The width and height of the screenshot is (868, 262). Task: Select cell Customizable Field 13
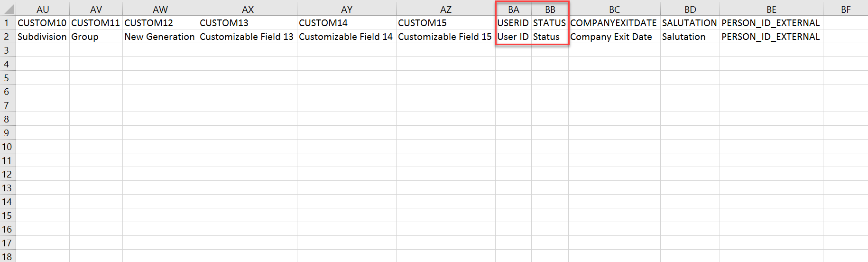248,37
